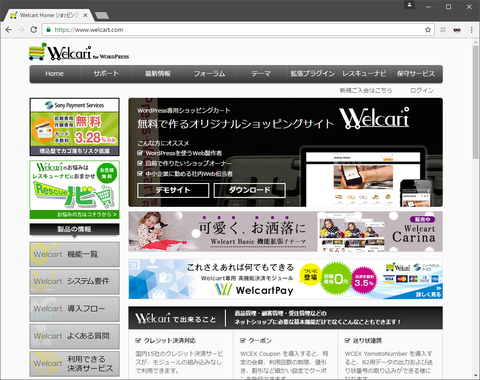
Task: Open the レスキューナビ menu item
Action: click(364, 74)
